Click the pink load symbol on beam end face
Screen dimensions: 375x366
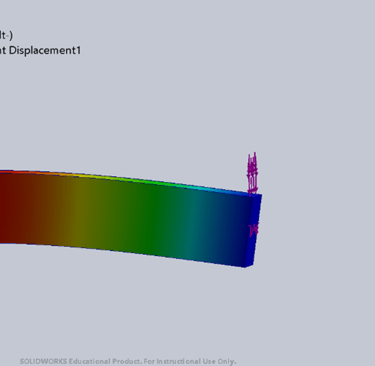coord(254,230)
